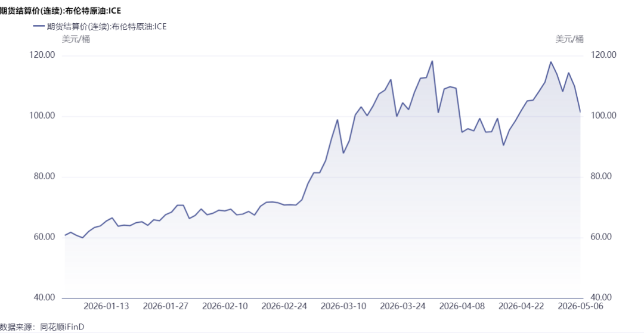The image size is (644, 333).
Task: Click the date label 2026-04-08
Action: [x=462, y=307]
